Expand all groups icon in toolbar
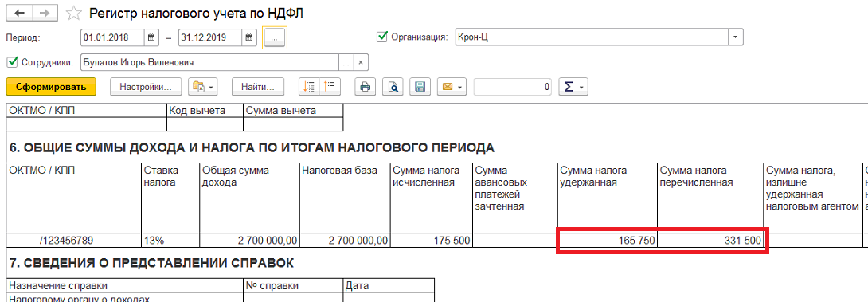 pos(310,86)
